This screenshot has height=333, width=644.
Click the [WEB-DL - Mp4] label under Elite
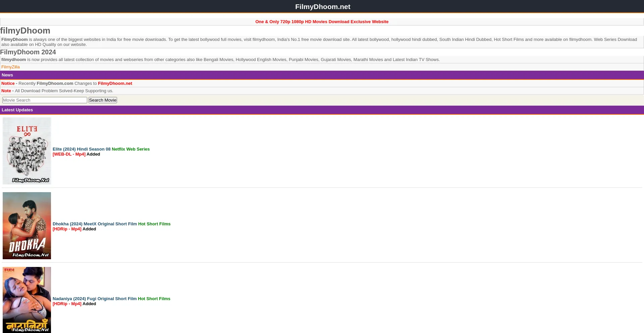tap(69, 154)
